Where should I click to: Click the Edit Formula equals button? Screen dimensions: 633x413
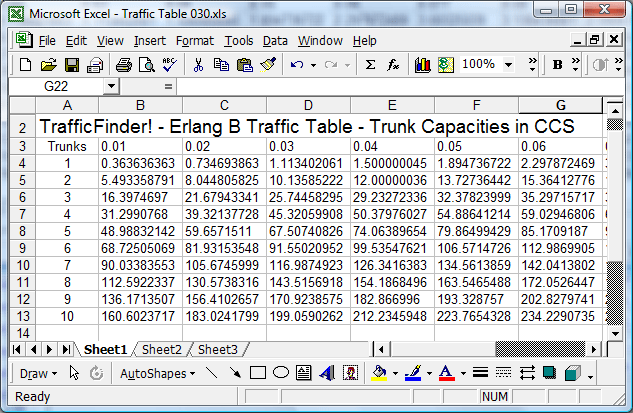[x=168, y=86]
